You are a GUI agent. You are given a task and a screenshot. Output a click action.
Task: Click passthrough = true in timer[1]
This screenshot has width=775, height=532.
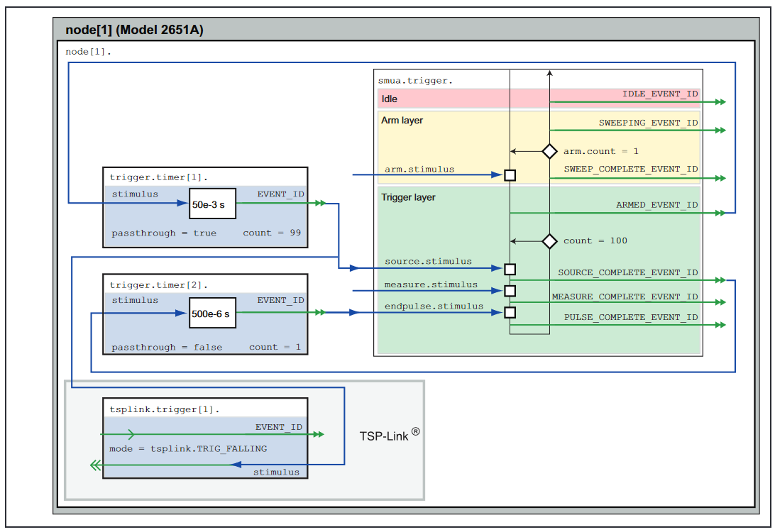point(163,233)
